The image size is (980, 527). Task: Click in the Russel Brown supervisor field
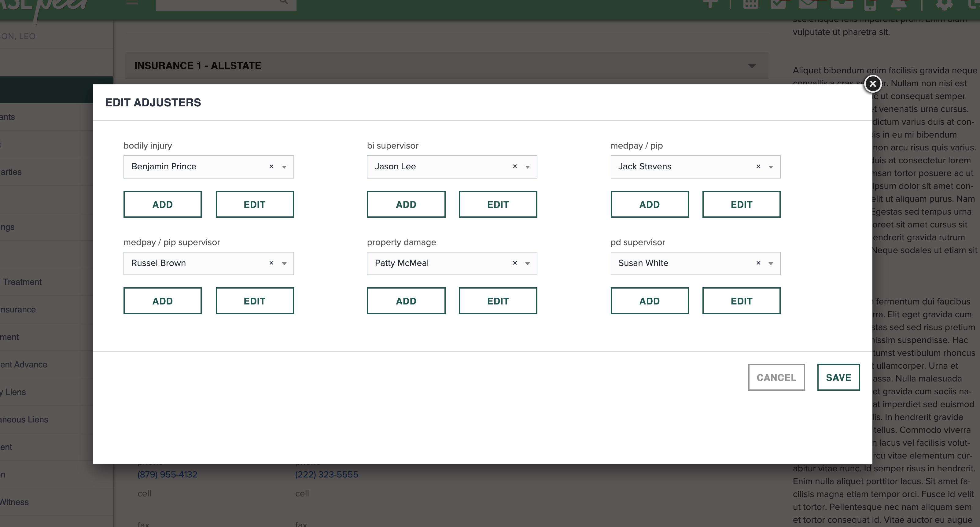190,263
